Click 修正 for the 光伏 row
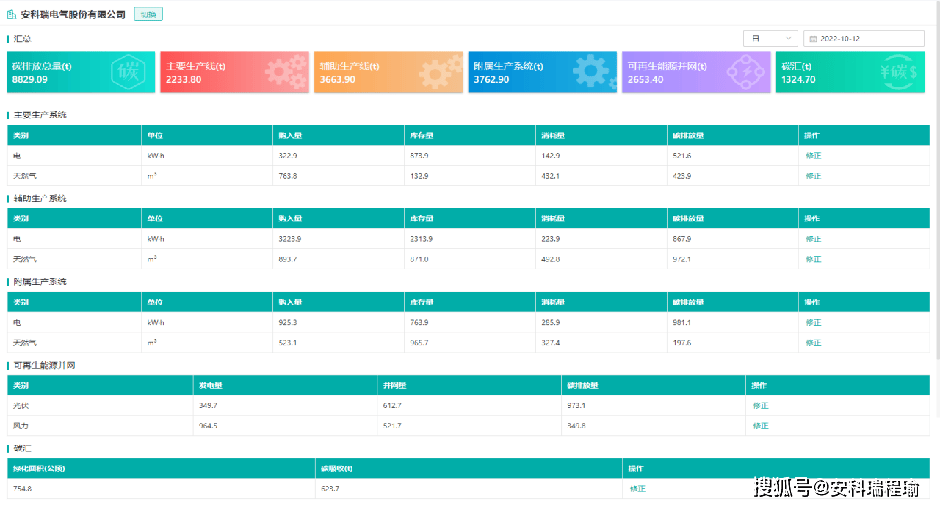The width and height of the screenshot is (940, 508). 760,405
